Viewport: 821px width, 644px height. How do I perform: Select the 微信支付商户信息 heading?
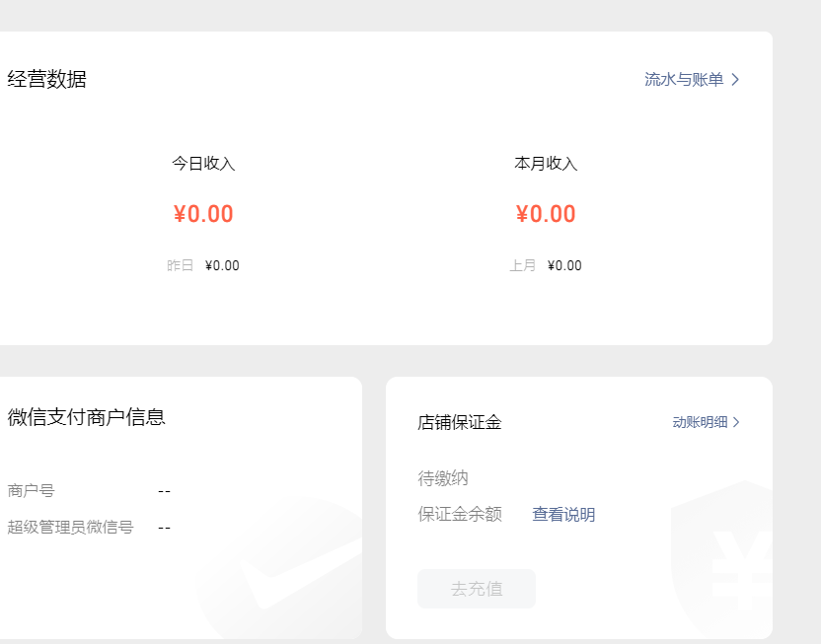[87, 417]
